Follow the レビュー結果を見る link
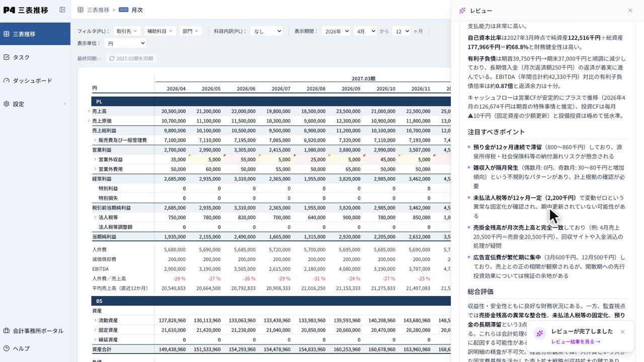The image size is (644, 362). pyautogui.click(x=576, y=342)
